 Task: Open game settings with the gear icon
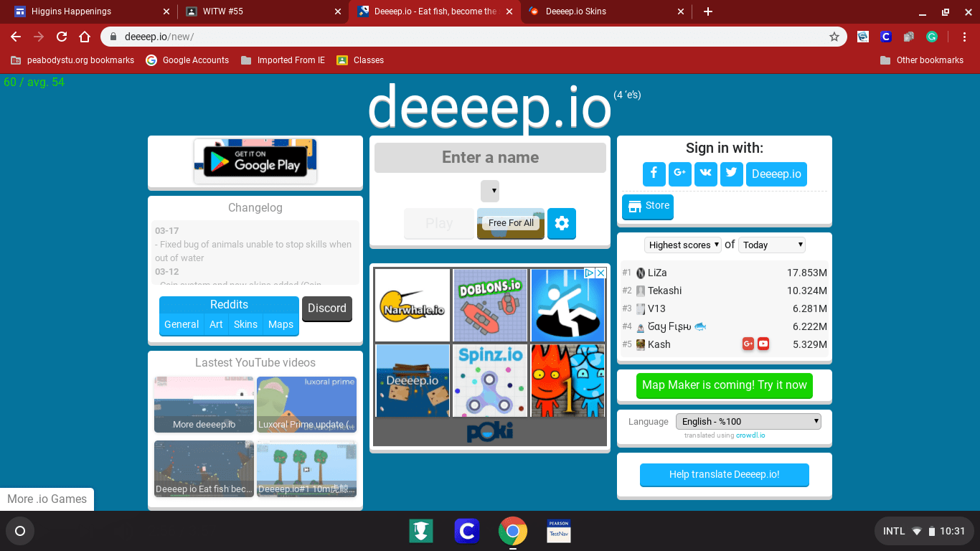click(x=562, y=223)
